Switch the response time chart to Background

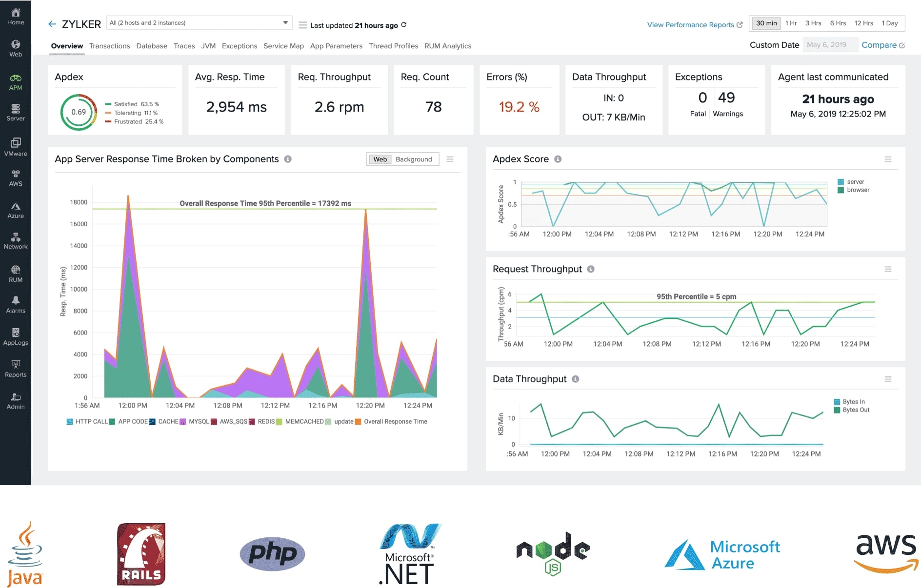(414, 159)
